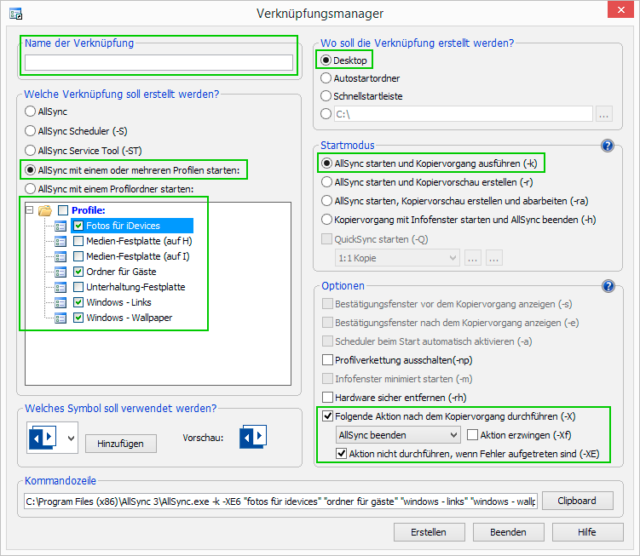640x556 pixels.
Task: Click the browse button next to C:\ path
Action: click(x=604, y=114)
